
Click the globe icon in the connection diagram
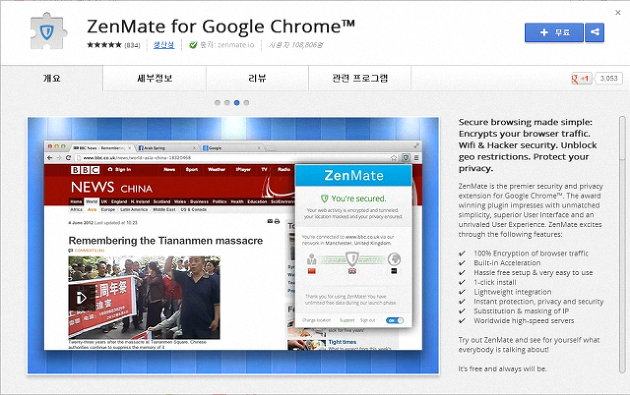pyautogui.click(x=394, y=259)
